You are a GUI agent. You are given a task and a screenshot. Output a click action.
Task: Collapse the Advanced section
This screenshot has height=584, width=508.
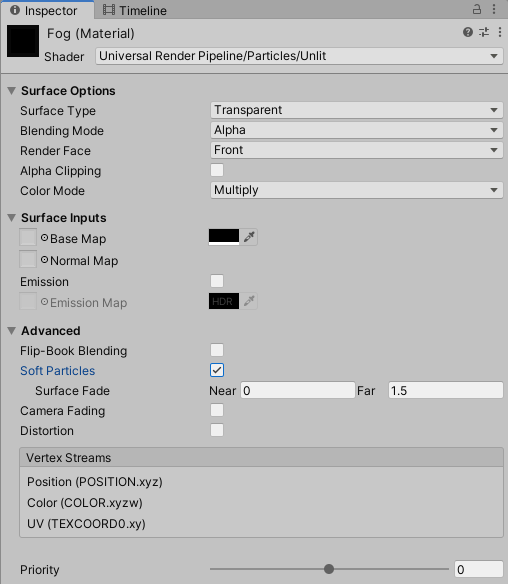[x=12, y=331]
